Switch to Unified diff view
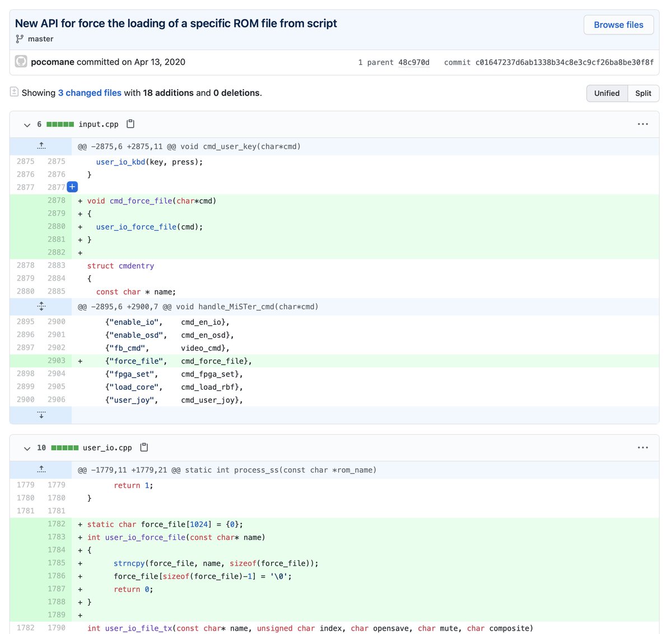This screenshot has width=672, height=634. (606, 94)
